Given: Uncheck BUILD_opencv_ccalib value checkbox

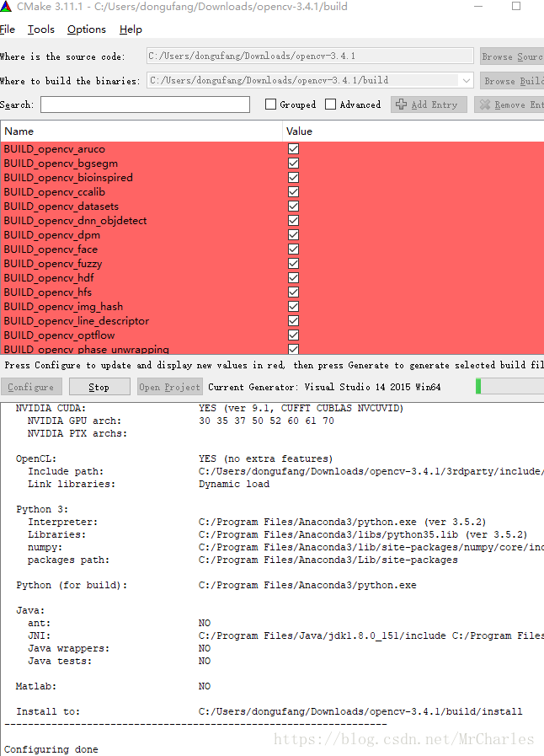Looking at the screenshot, I should click(x=293, y=192).
